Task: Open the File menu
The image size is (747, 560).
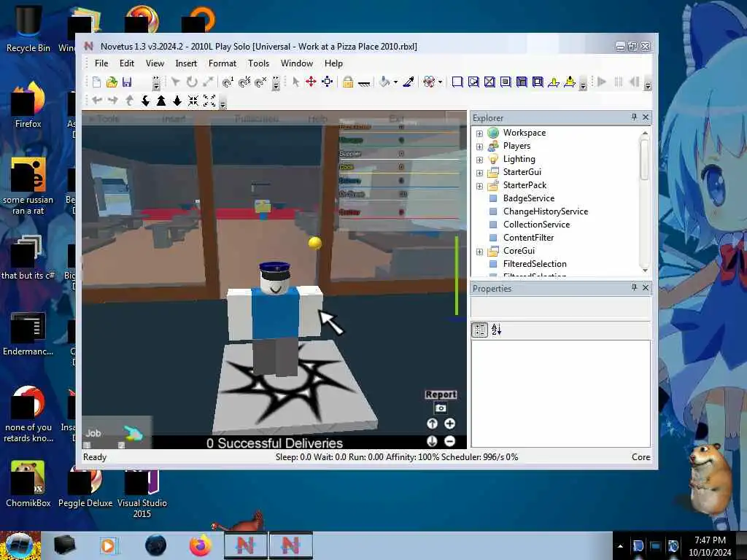Action: [101, 63]
